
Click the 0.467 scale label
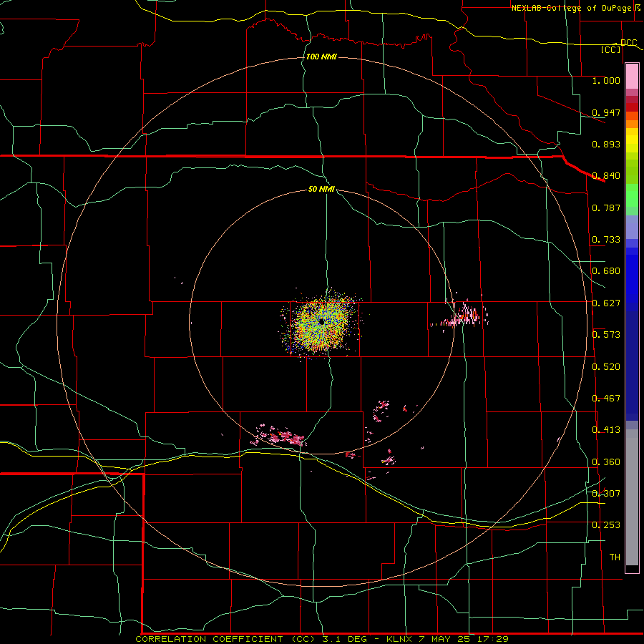tap(606, 399)
